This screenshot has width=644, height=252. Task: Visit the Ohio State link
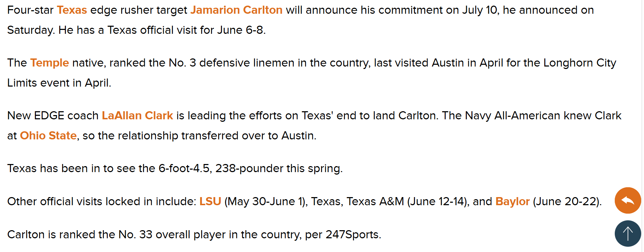click(x=48, y=136)
